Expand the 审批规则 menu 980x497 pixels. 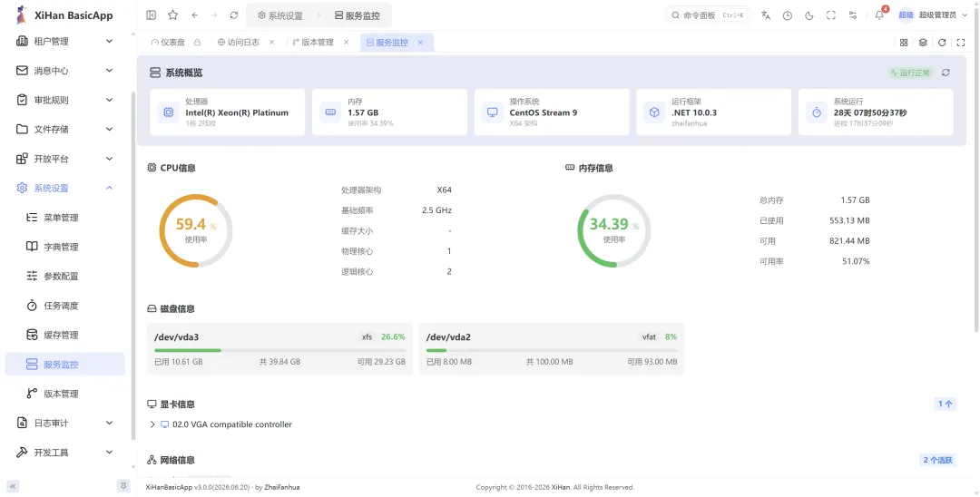pos(65,100)
